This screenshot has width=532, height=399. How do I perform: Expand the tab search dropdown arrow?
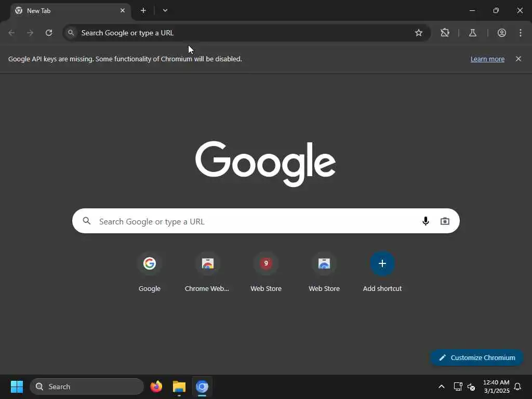coord(165,10)
